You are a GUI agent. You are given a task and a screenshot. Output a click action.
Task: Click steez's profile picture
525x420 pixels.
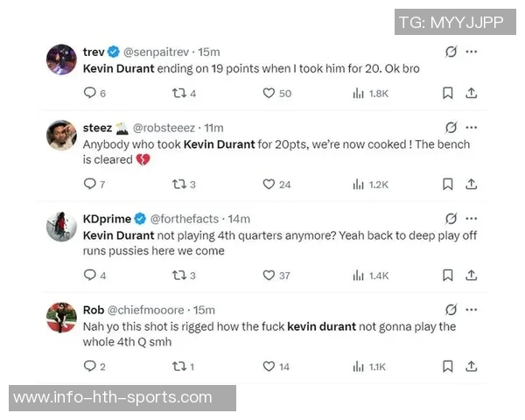[x=61, y=135]
